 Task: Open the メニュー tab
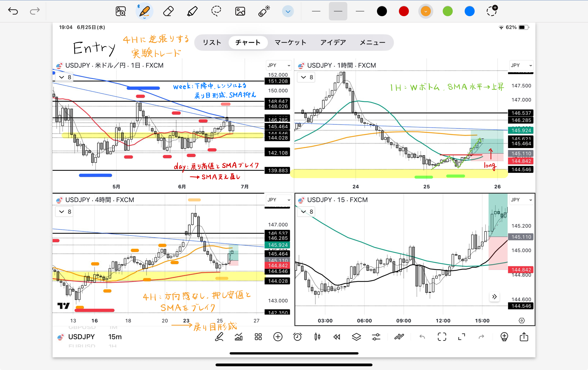coord(372,43)
